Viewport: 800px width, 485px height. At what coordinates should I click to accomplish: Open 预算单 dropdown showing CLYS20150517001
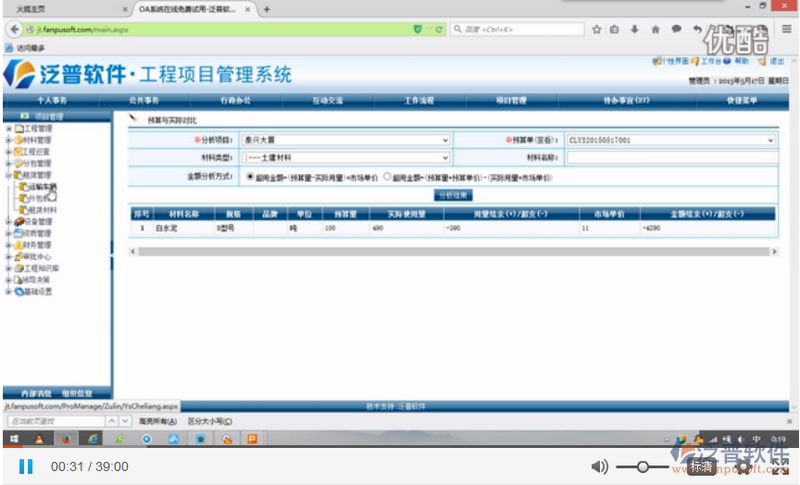[x=770, y=141]
